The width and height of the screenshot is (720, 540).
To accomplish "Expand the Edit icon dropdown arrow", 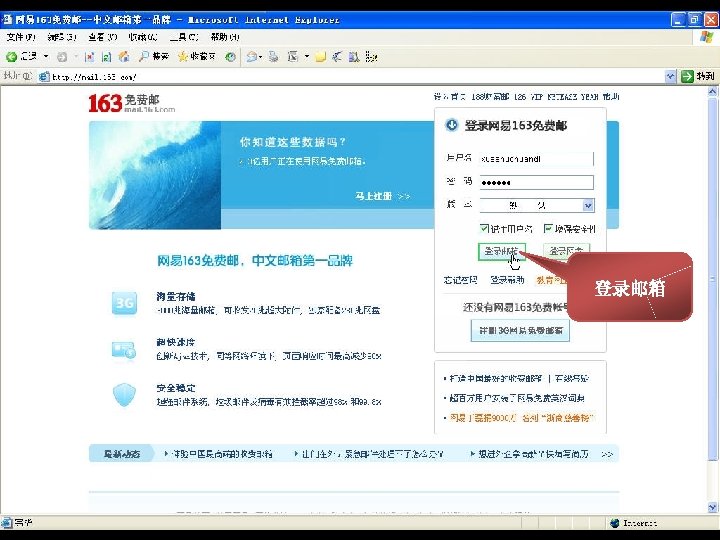I will [306, 56].
